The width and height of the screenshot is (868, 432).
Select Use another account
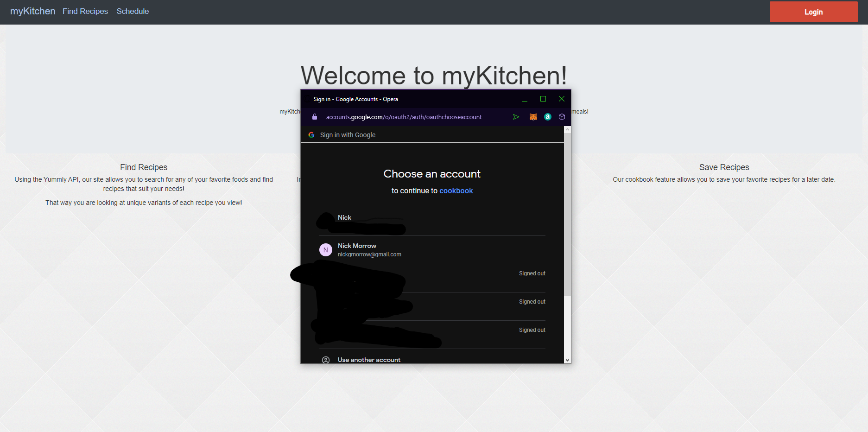(368, 360)
